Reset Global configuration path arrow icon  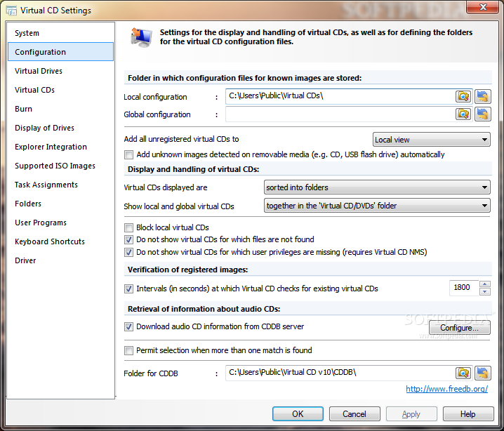(483, 114)
